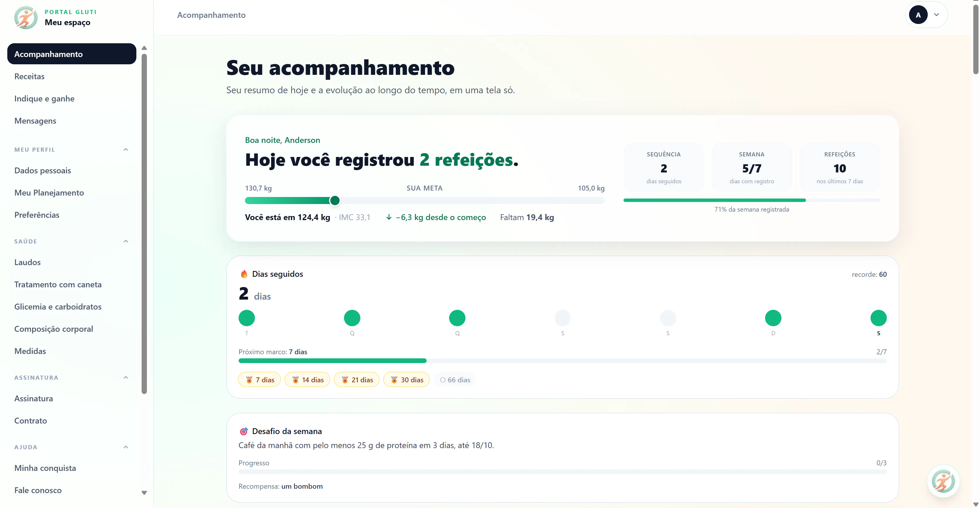Click the sidebar scroll down arrow
Screen dimensions: 980x508
(144, 493)
